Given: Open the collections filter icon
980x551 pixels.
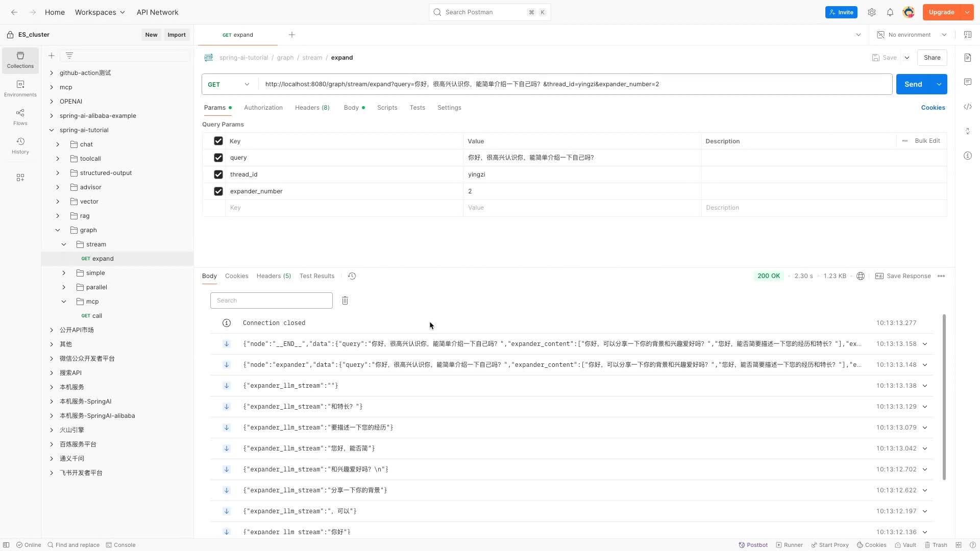Looking at the screenshot, I should [69, 56].
